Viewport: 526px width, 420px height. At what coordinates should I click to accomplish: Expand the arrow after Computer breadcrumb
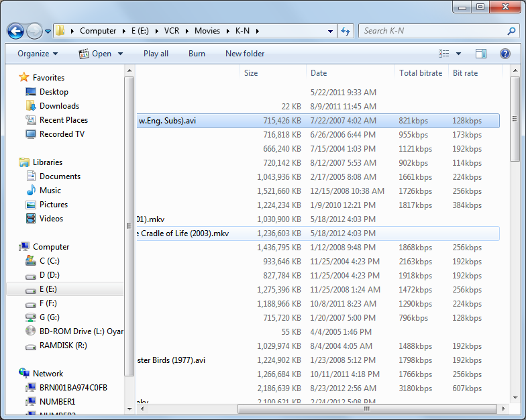124,31
